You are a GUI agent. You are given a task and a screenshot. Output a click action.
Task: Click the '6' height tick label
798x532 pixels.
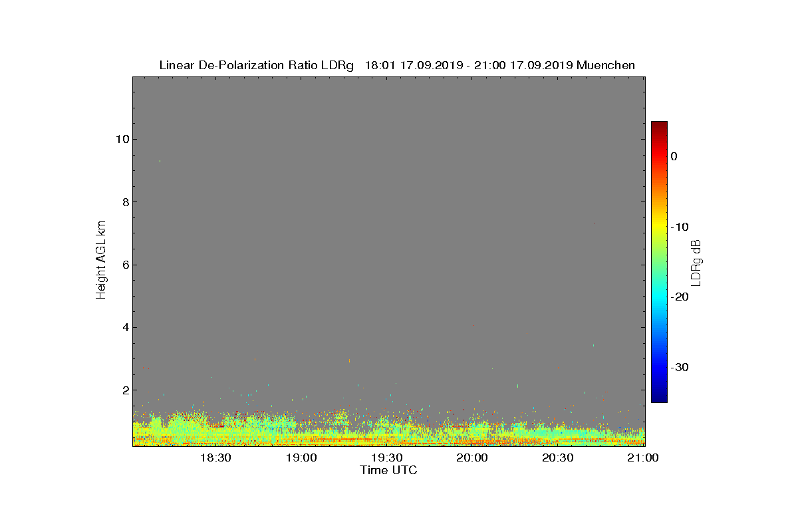[125, 265]
